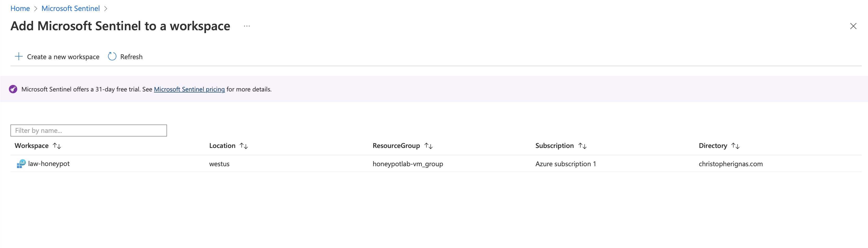Sort by Directory column arrows
This screenshot has width=868, height=248.
(x=736, y=146)
